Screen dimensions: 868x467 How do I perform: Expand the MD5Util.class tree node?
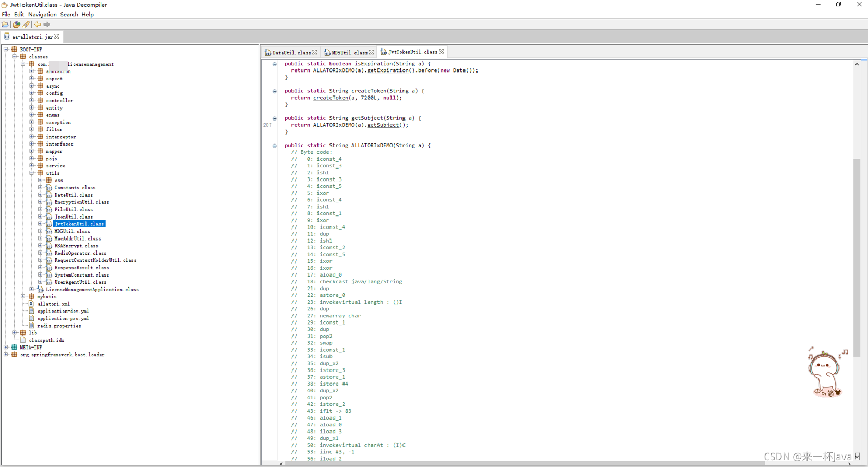click(41, 231)
